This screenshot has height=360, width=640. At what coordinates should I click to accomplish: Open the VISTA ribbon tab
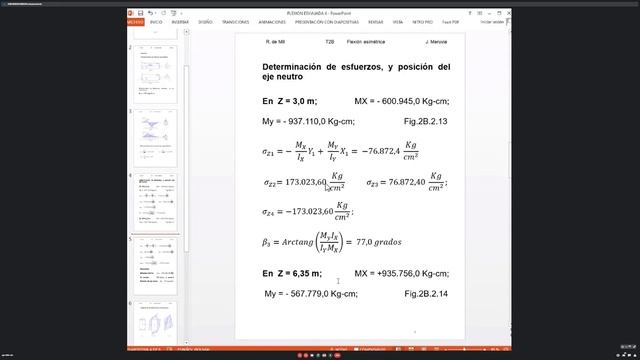tap(398, 22)
